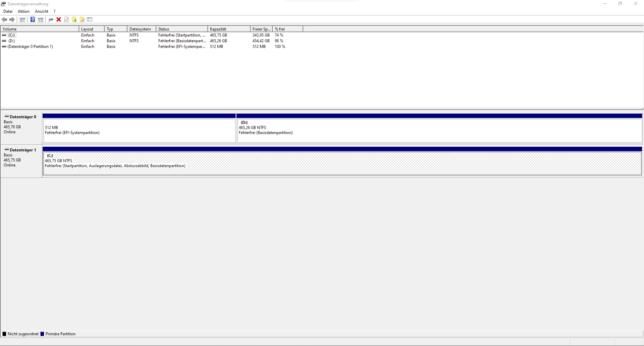Open the Datei menu
The height and width of the screenshot is (346, 644).
click(x=8, y=11)
